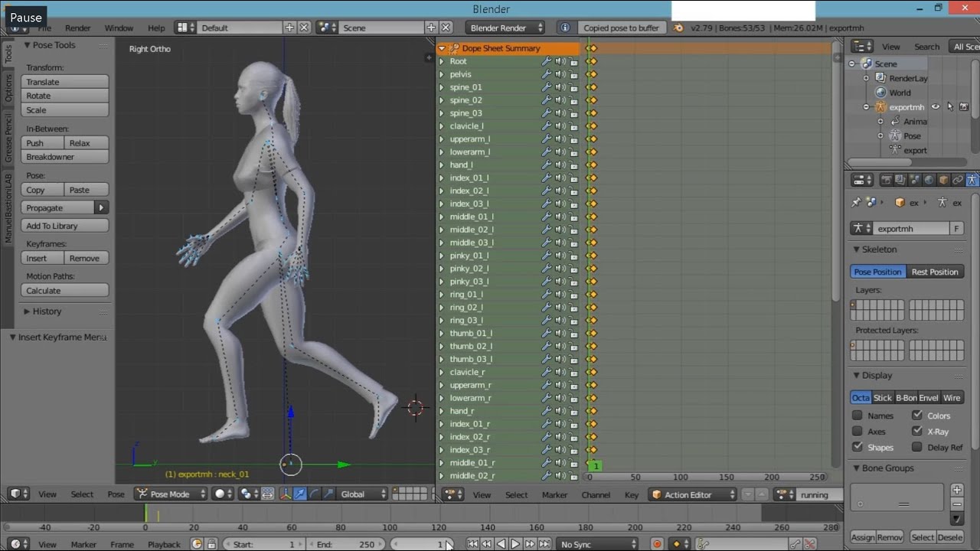Open the Scene properties tab icon
Image resolution: width=980 pixels, height=551 pixels.
(x=915, y=181)
